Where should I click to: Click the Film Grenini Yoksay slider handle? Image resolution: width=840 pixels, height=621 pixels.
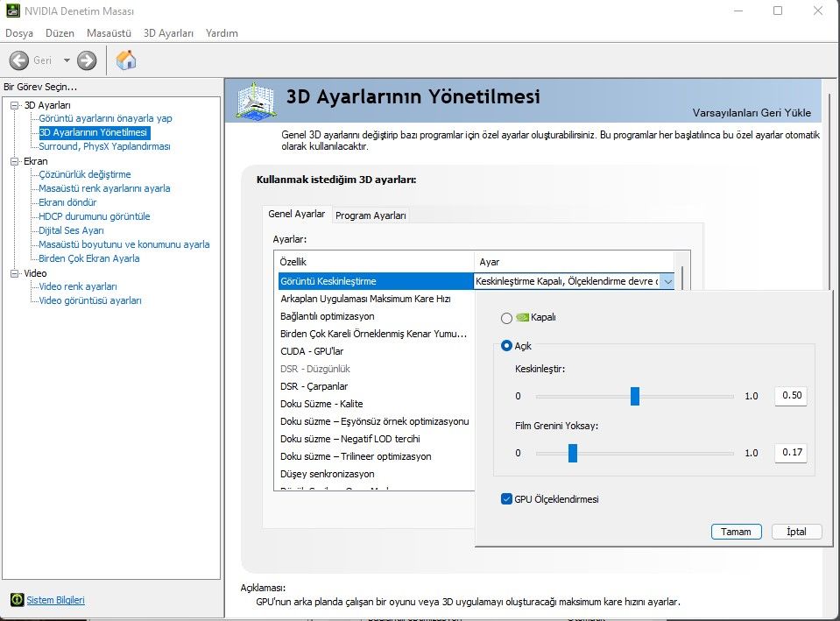point(573,453)
